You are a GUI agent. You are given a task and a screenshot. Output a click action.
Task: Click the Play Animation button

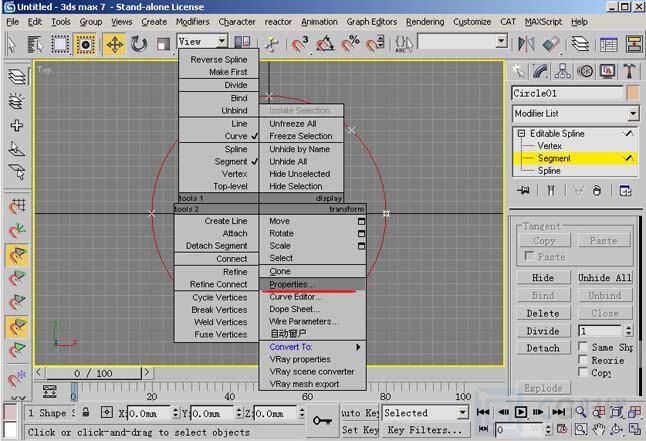[x=521, y=412]
